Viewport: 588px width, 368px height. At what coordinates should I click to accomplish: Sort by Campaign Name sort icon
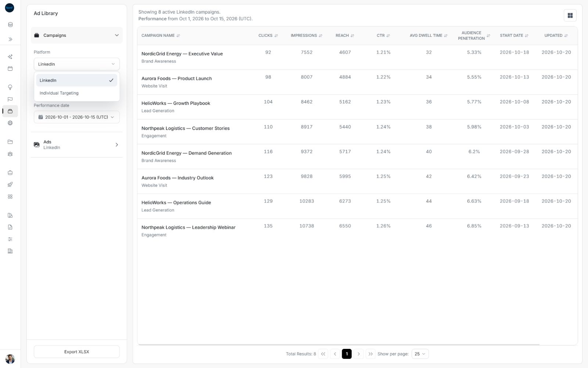(178, 36)
